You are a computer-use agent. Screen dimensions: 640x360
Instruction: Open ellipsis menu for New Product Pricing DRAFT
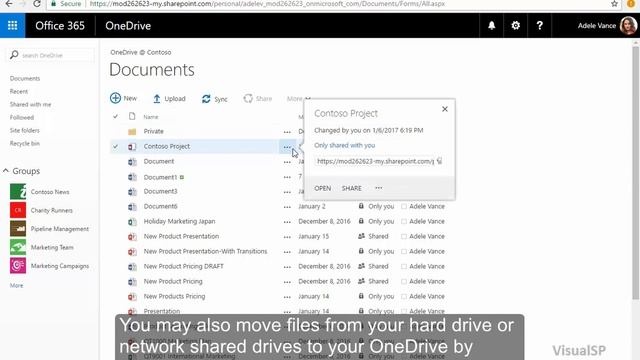click(287, 267)
